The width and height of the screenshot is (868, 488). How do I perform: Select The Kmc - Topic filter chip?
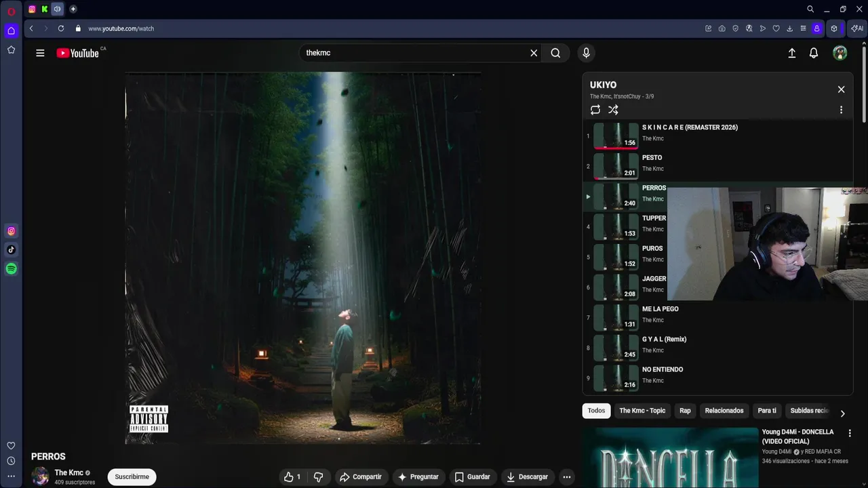[x=642, y=411]
